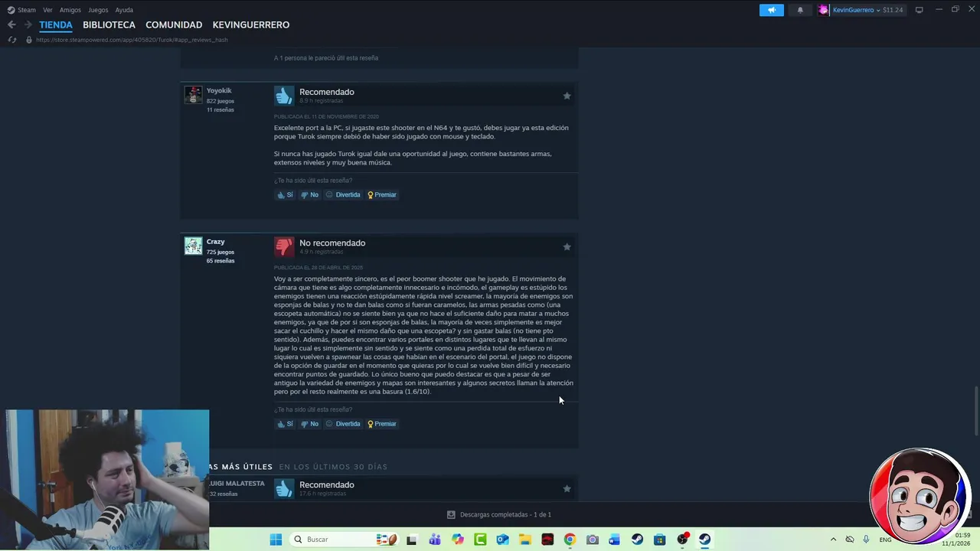Open Google Chrome from the taskbar
This screenshot has height=551, width=980.
click(570, 540)
